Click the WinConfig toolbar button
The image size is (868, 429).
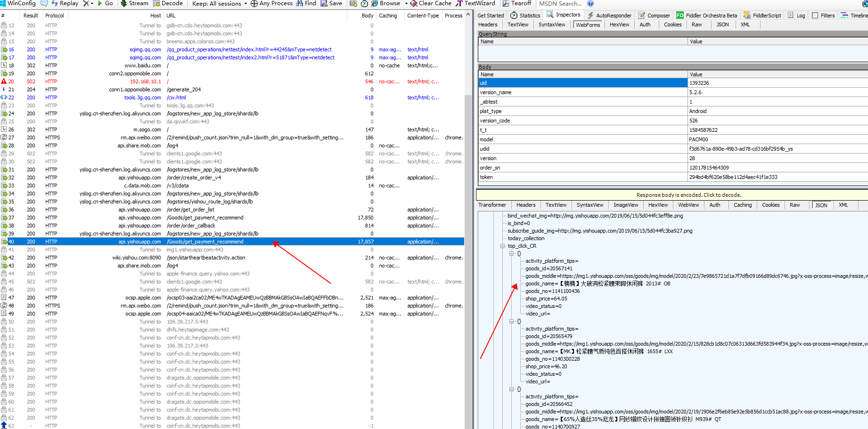(x=18, y=3)
